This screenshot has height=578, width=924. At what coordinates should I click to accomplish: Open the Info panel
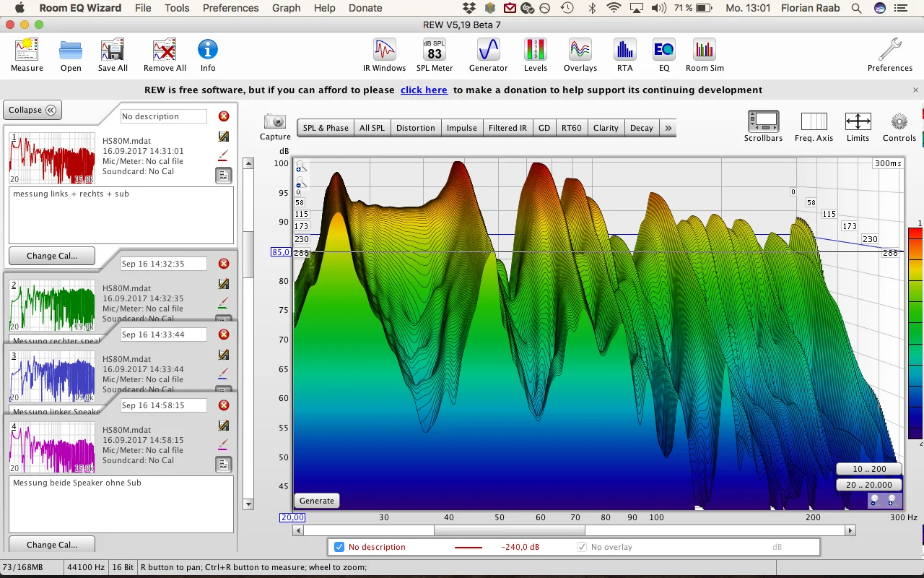pyautogui.click(x=208, y=55)
